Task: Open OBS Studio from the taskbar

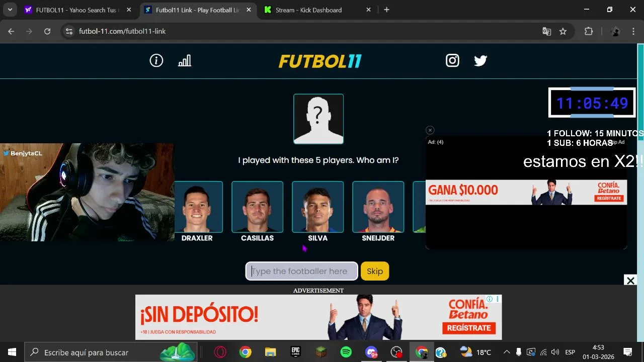Action: coord(396,352)
